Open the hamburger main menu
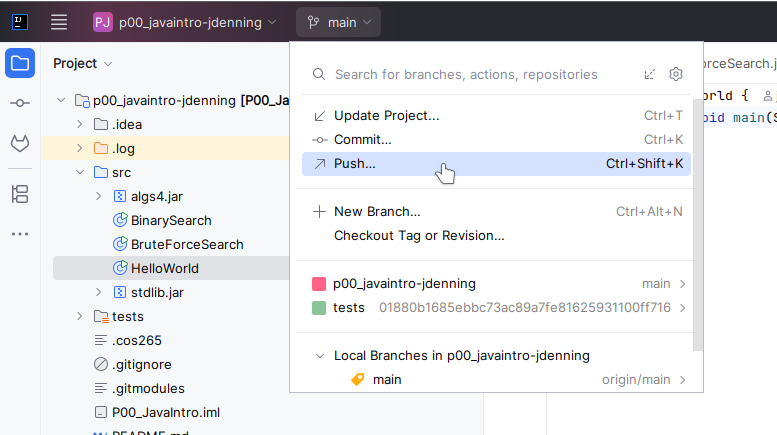The height and width of the screenshot is (435, 777). 59,22
